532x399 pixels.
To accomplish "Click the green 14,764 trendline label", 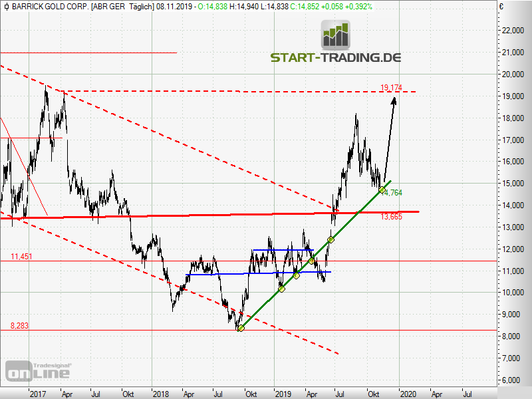I will pyautogui.click(x=392, y=193).
